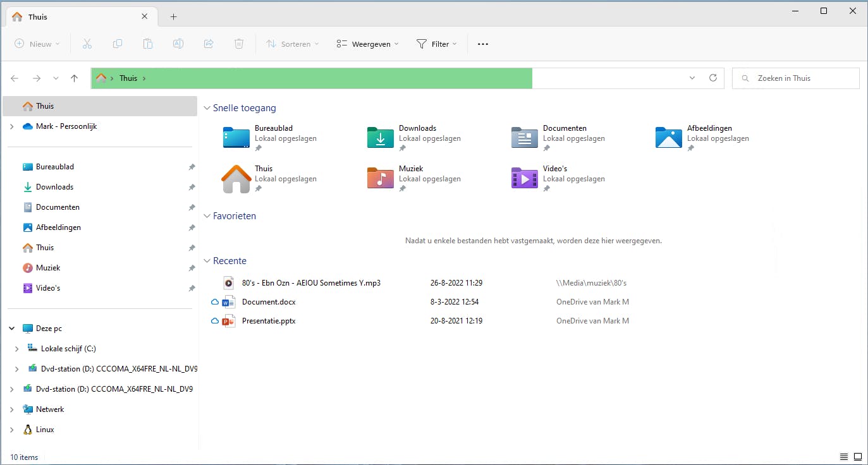
Task: Collapse the Favorieten section
Action: tap(207, 216)
